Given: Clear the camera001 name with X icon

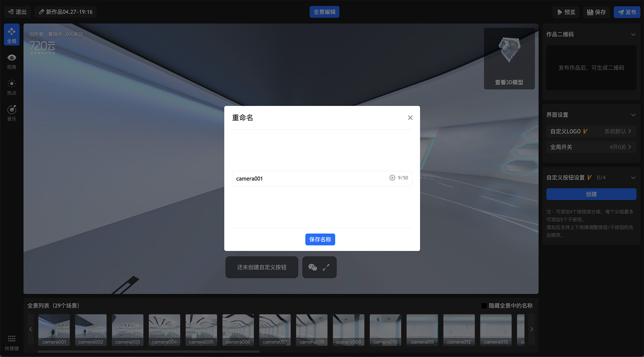Looking at the screenshot, I should tap(392, 178).
